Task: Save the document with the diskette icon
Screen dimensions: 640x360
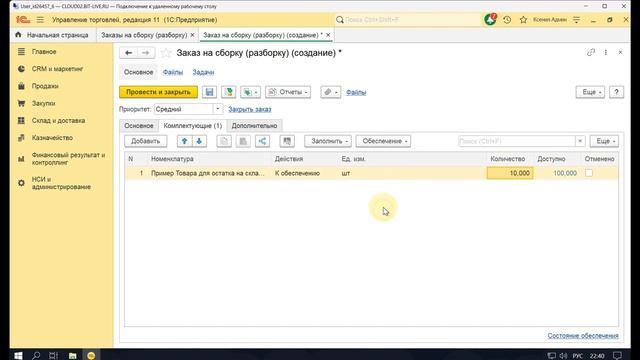Action: [x=209, y=92]
